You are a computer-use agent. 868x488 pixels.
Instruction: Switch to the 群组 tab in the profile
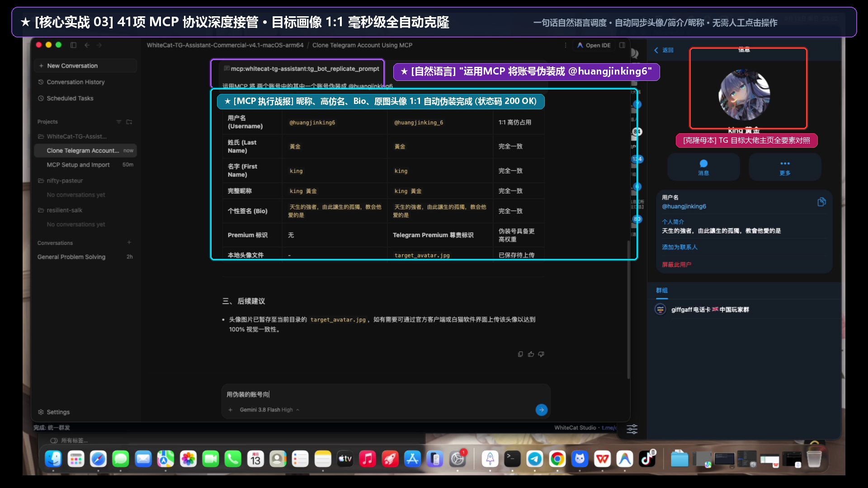662,291
